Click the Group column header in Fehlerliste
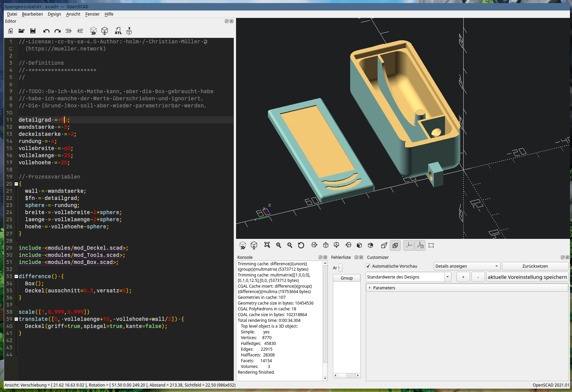Image resolution: width=572 pixels, height=392 pixels. 346,278
